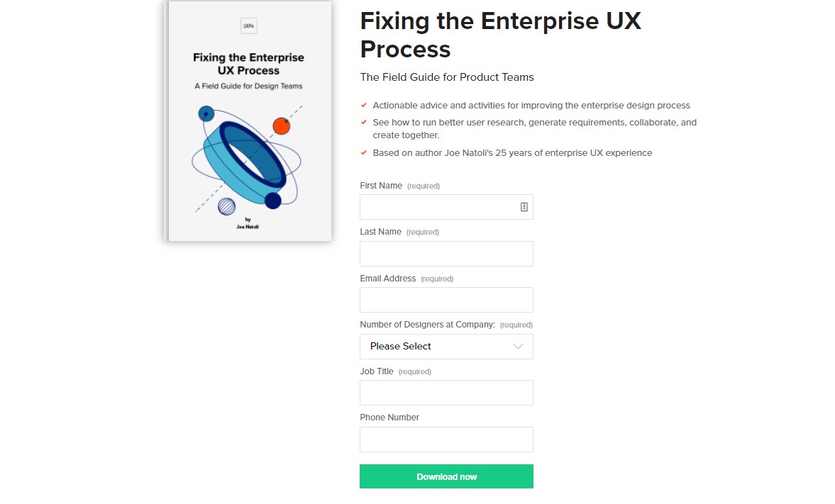835x504 pixels.
Task: Click into the Email Address field
Action: point(446,300)
